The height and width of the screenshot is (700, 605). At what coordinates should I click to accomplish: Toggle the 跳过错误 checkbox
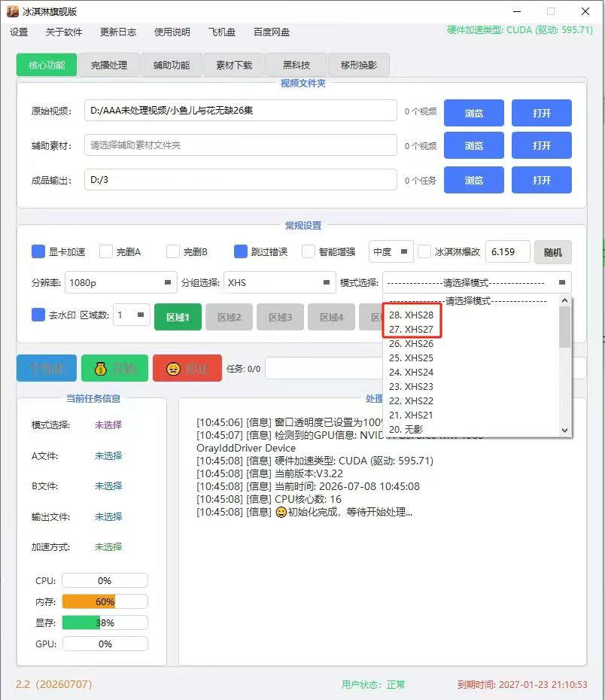tap(241, 252)
